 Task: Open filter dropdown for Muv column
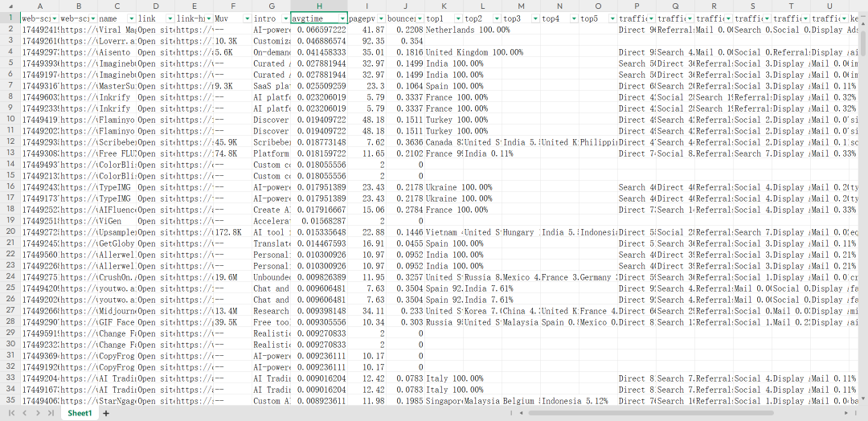(x=247, y=18)
